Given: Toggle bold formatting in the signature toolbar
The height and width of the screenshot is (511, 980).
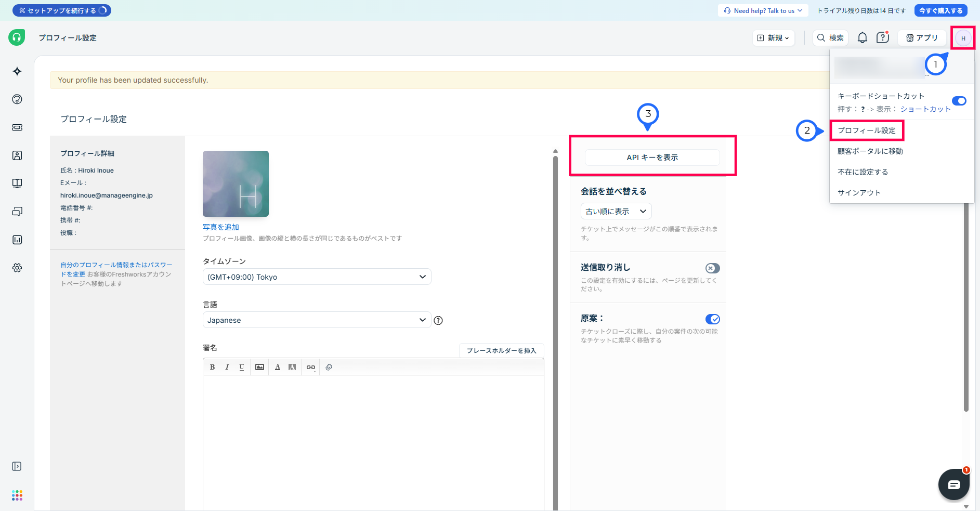Looking at the screenshot, I should pos(213,367).
